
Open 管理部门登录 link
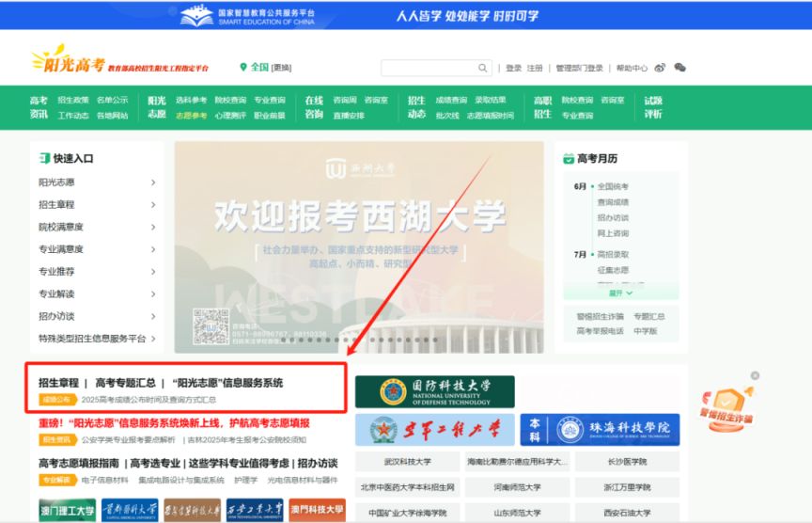coord(579,68)
